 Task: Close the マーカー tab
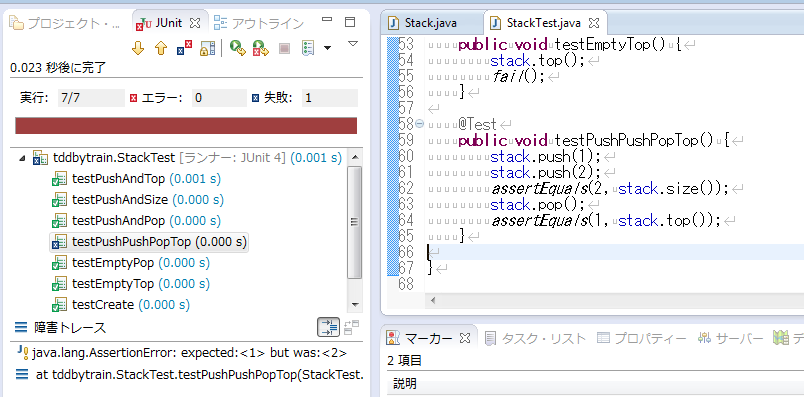tap(465, 338)
